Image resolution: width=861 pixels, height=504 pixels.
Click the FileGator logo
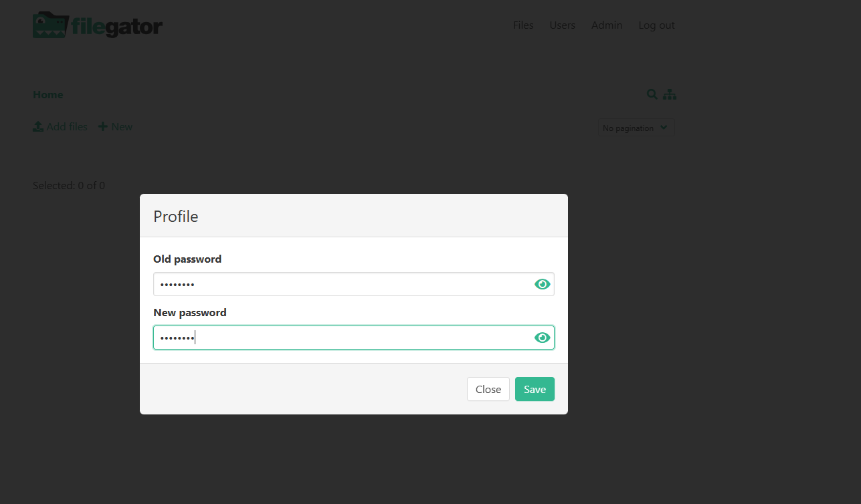[98, 25]
